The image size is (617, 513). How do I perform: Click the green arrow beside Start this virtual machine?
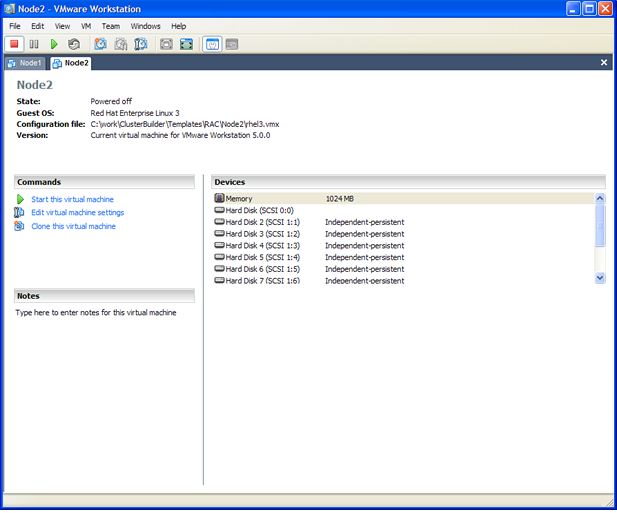[20, 199]
